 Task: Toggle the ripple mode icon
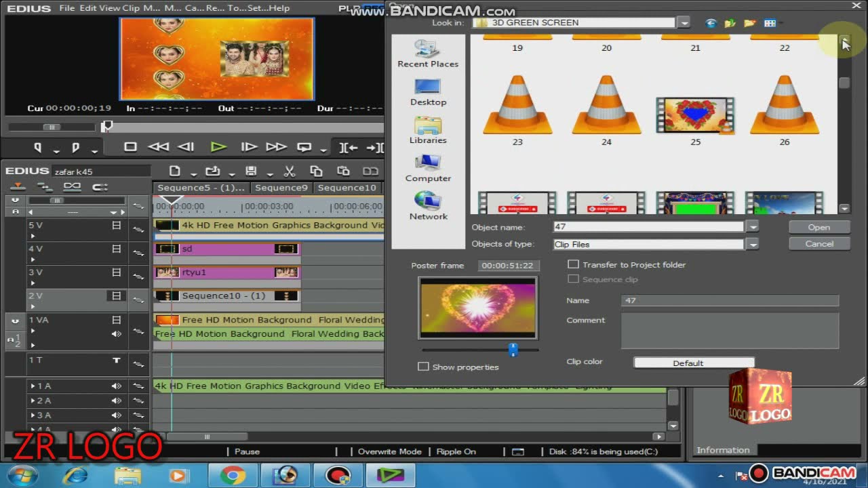(x=100, y=186)
